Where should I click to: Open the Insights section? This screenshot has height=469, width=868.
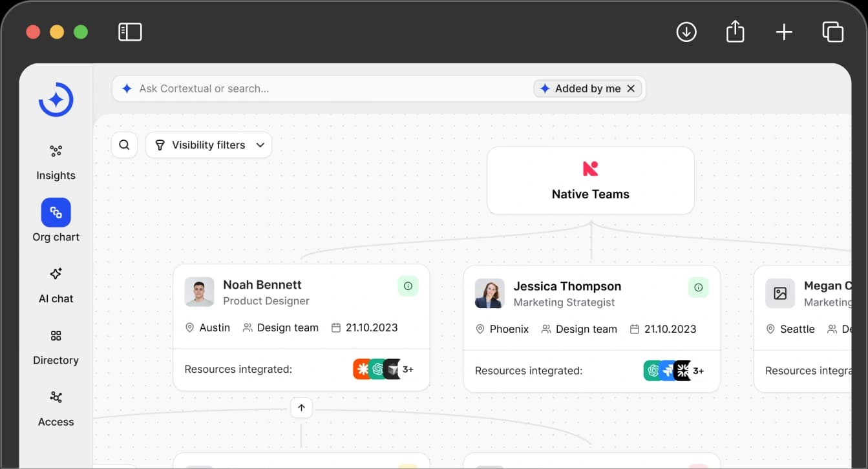click(56, 162)
